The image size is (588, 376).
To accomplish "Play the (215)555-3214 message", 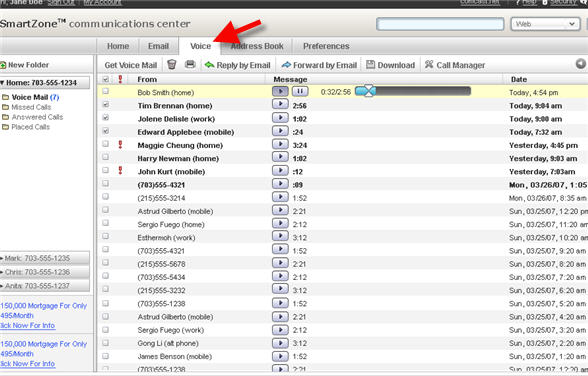I will tap(280, 197).
